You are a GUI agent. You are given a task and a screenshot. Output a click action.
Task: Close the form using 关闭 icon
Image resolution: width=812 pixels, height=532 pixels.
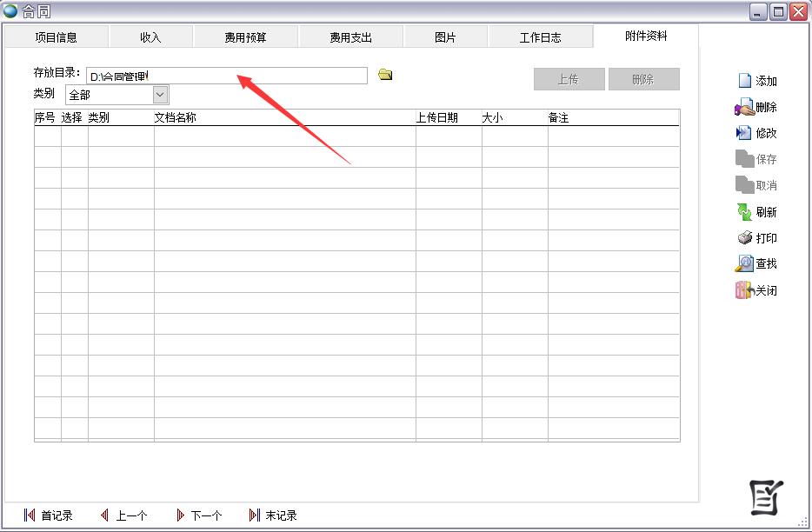744,291
